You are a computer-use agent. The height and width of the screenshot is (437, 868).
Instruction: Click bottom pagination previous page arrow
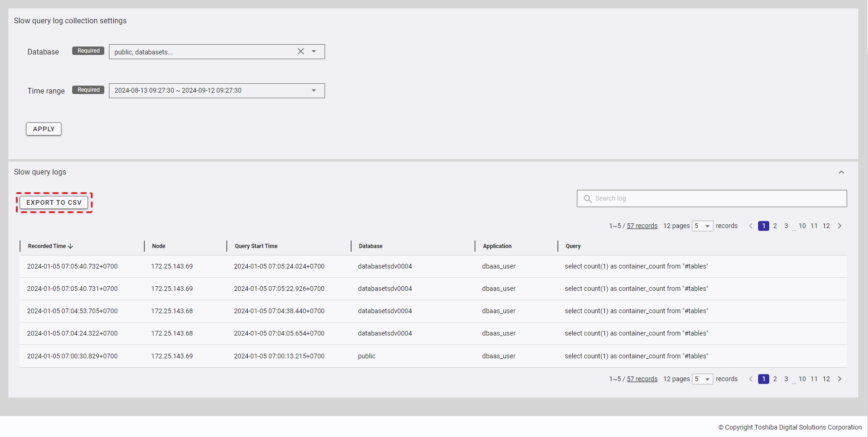tap(751, 379)
